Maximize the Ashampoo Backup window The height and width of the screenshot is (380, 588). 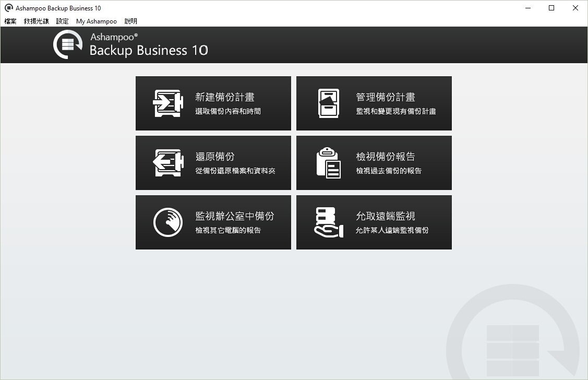pos(551,8)
